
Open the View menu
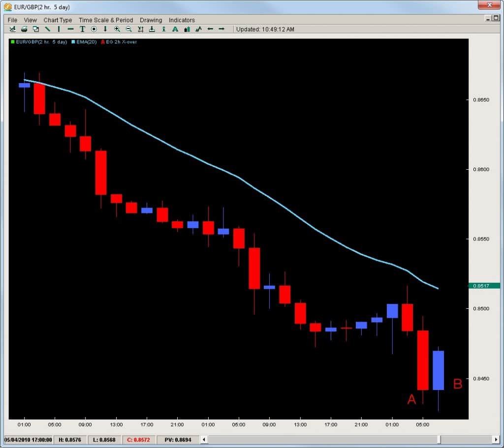tap(30, 20)
